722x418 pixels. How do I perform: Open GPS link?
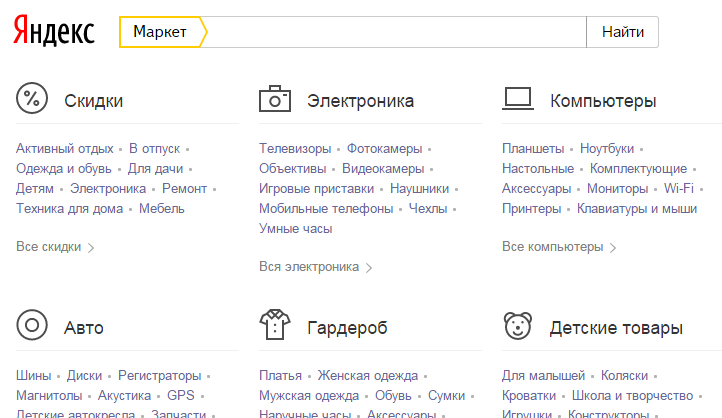(x=181, y=395)
